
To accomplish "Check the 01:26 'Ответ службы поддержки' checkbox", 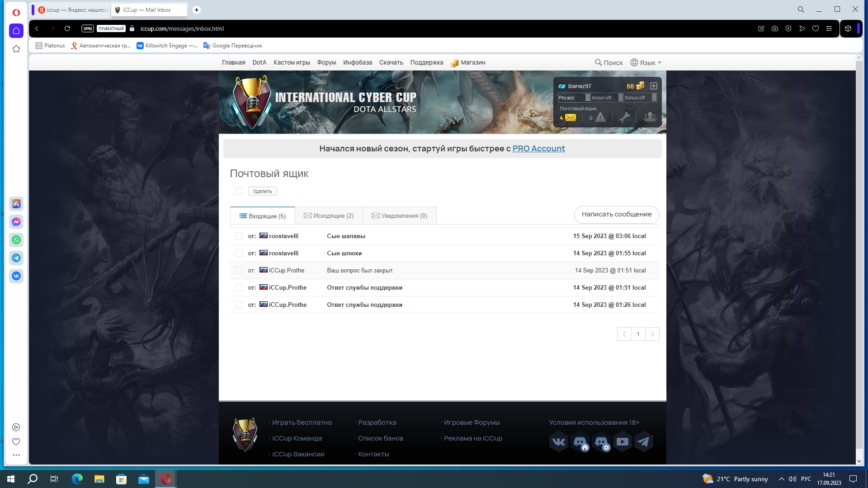I will pos(239,305).
